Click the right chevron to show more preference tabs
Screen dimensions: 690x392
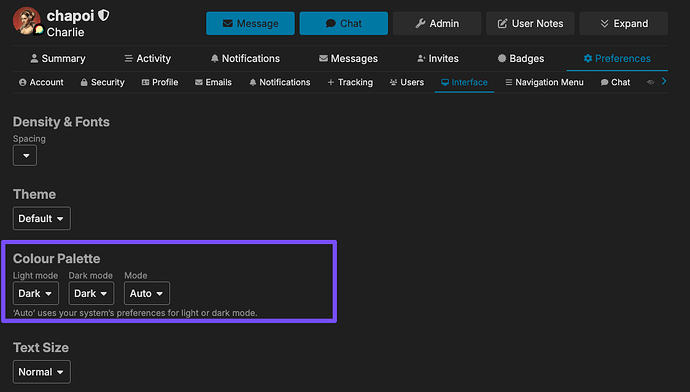pyautogui.click(x=664, y=81)
